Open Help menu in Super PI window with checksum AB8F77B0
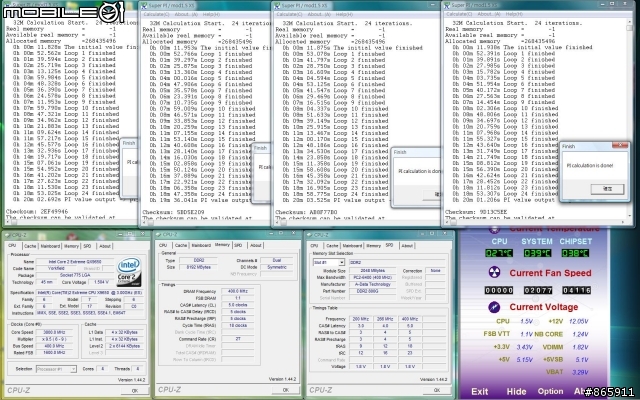640x400 pixels. [x=344, y=14]
